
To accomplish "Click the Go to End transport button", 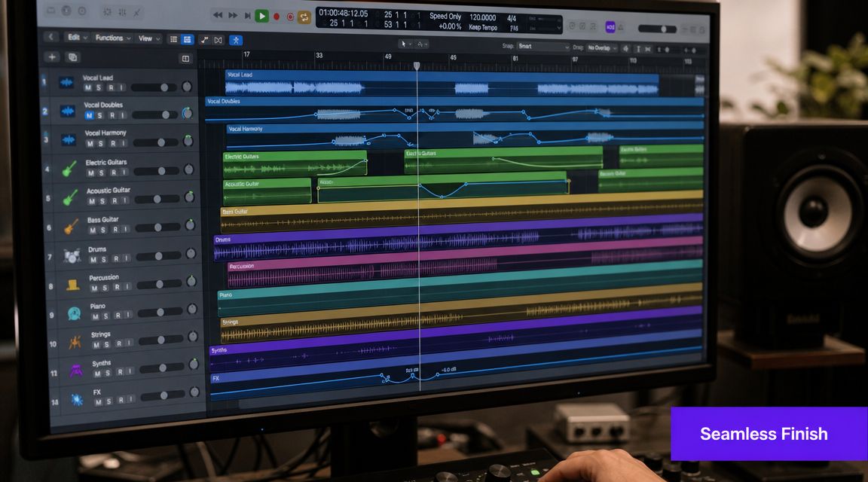I will (247, 16).
